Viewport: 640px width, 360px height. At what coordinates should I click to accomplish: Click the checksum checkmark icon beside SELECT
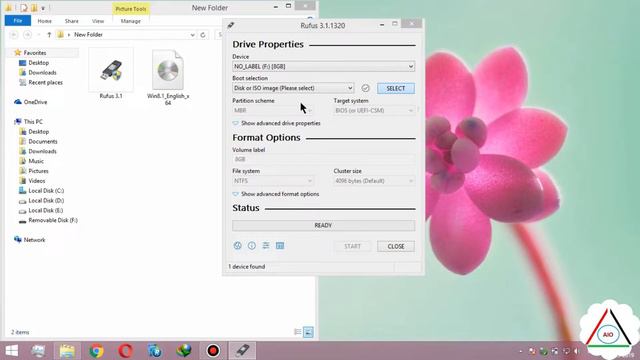coord(365,88)
